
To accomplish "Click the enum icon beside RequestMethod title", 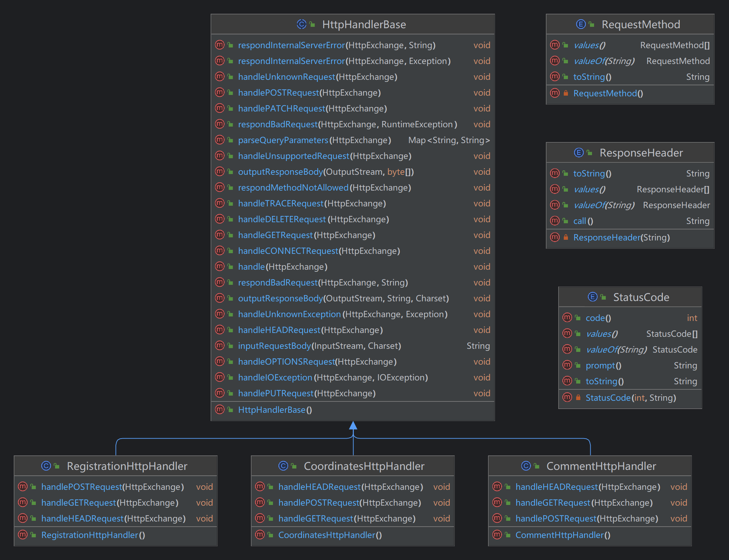I will (x=581, y=24).
